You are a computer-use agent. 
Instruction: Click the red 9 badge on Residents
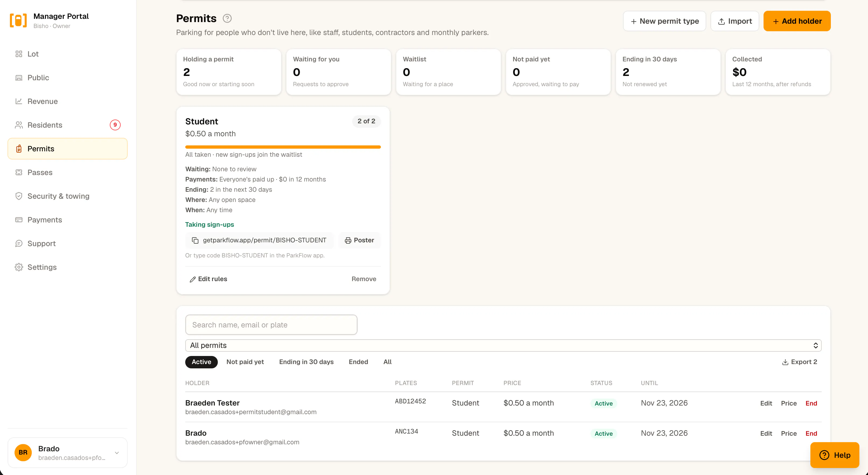coord(115,125)
